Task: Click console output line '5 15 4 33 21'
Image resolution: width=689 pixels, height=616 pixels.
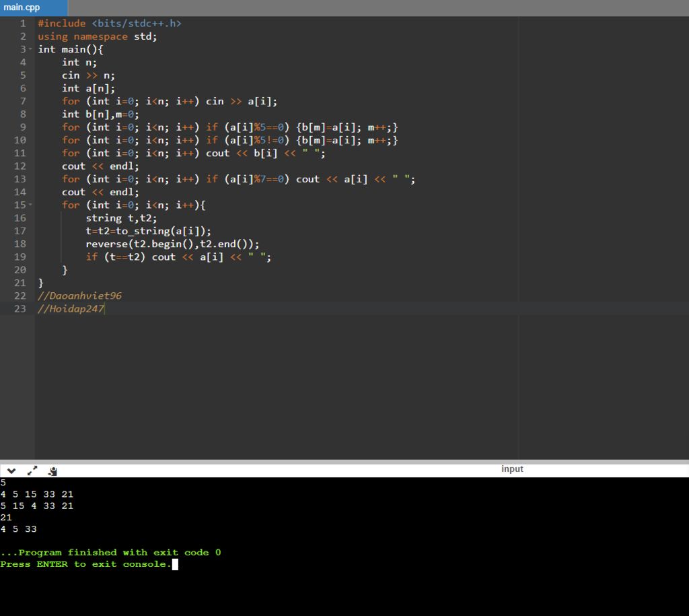Action: (37, 506)
